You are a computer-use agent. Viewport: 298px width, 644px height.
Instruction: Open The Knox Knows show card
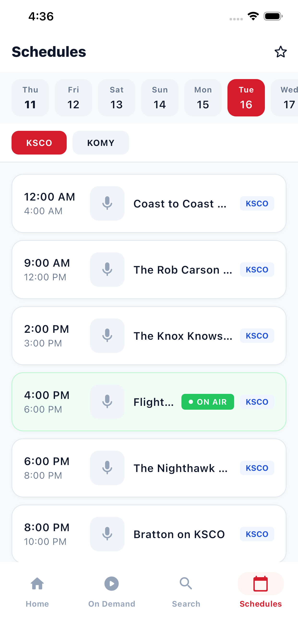[149, 335]
